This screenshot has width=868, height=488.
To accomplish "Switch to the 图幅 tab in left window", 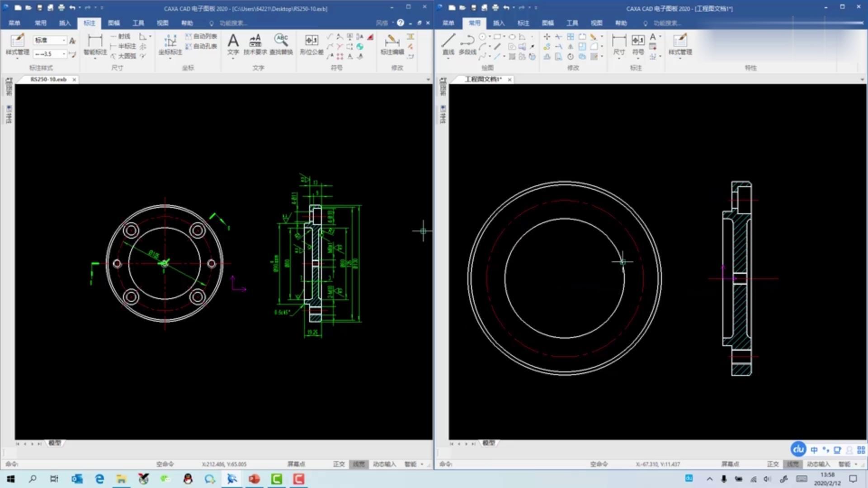I will [114, 23].
